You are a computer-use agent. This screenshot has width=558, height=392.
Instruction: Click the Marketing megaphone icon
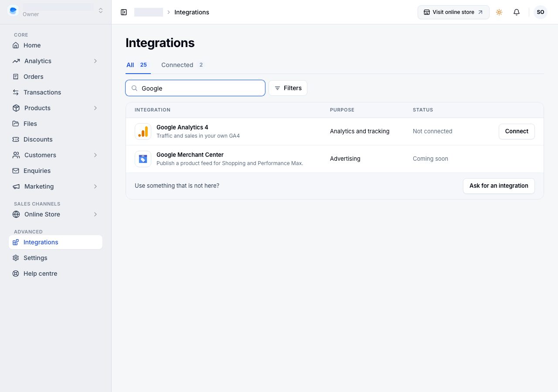pyautogui.click(x=16, y=186)
